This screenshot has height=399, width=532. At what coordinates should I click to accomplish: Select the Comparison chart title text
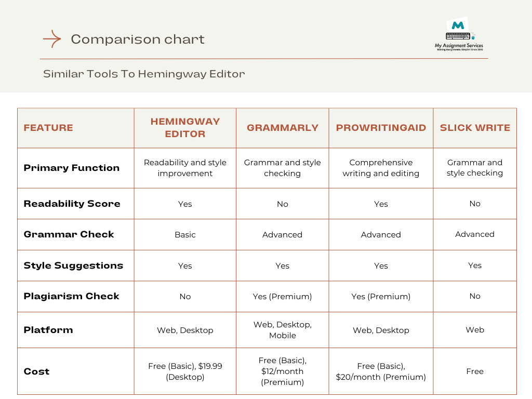pyautogui.click(x=137, y=39)
